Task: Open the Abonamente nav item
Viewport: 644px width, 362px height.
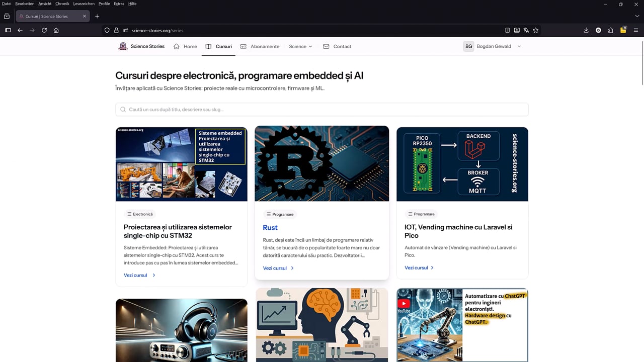Action: 260,46
